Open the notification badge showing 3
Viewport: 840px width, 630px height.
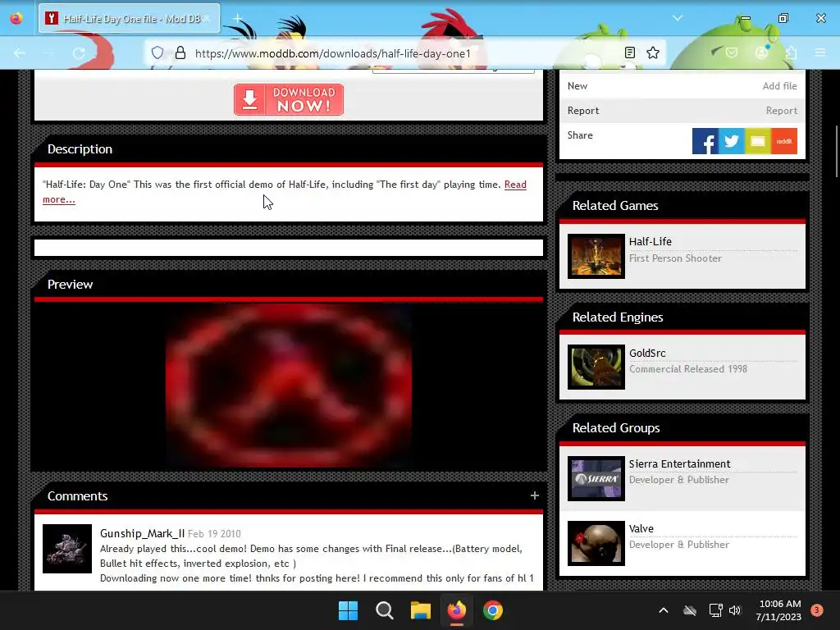coord(816,610)
